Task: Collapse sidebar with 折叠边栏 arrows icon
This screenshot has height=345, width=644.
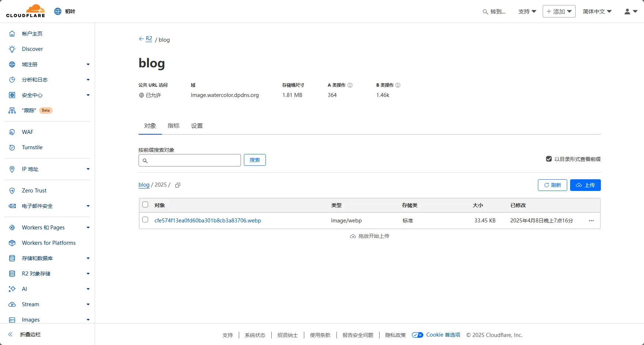Action: coord(11,334)
